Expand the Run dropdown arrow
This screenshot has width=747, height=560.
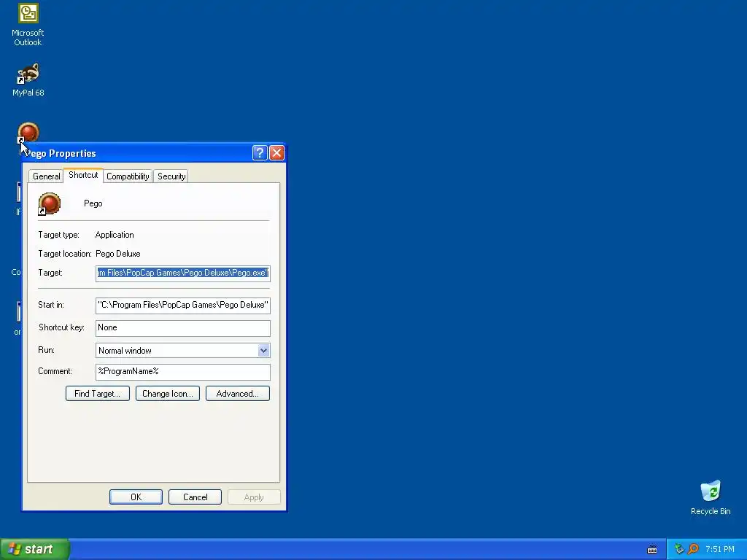[263, 351]
